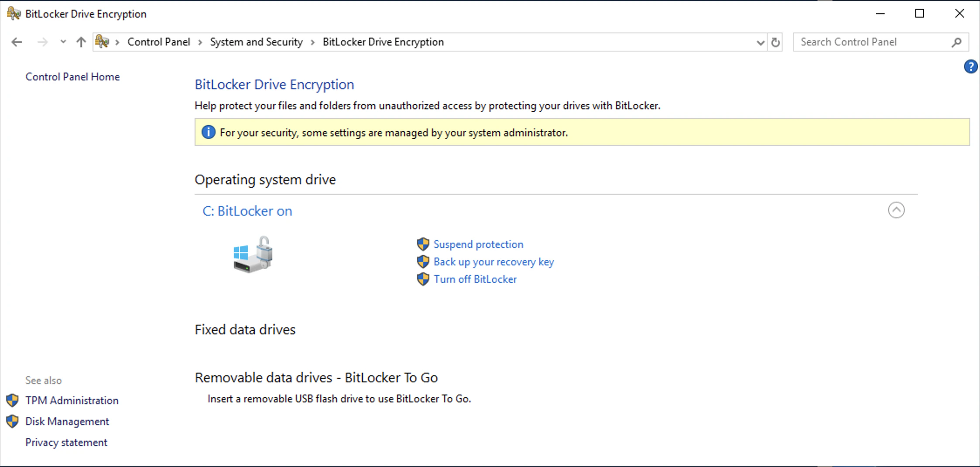Open Disk Management link
980x467 pixels.
coord(67,421)
